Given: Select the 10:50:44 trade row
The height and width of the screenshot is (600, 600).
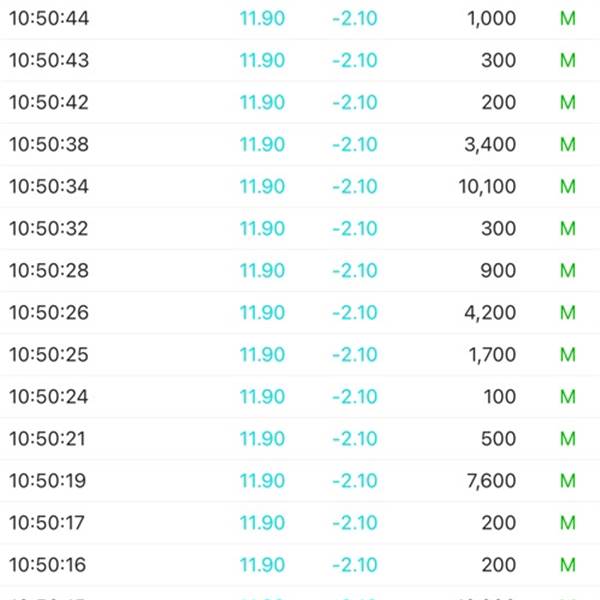Looking at the screenshot, I should point(300,18).
